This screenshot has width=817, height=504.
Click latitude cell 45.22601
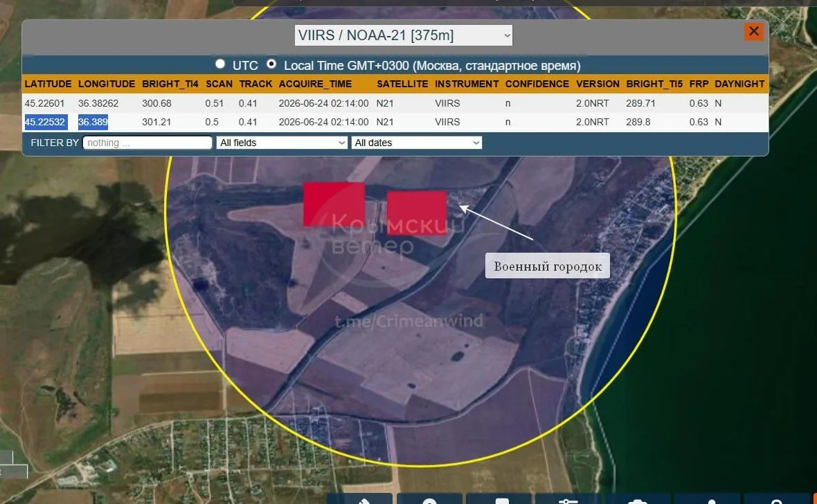pyautogui.click(x=44, y=103)
